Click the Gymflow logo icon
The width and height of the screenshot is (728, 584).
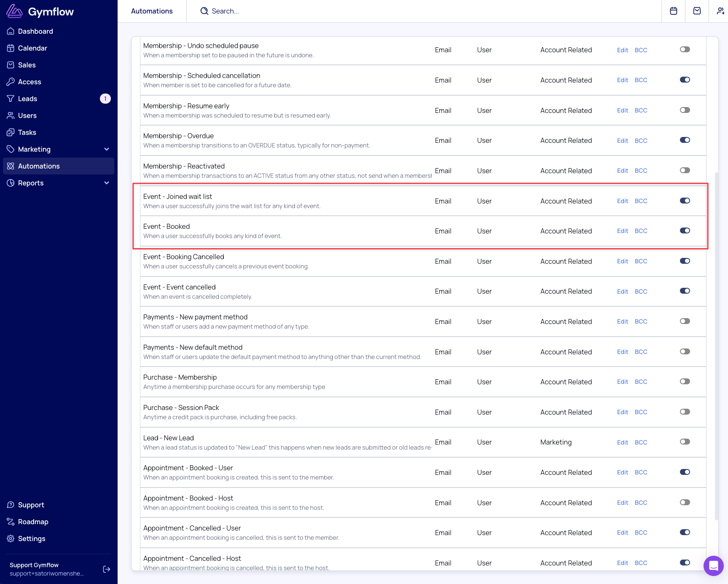(x=14, y=11)
